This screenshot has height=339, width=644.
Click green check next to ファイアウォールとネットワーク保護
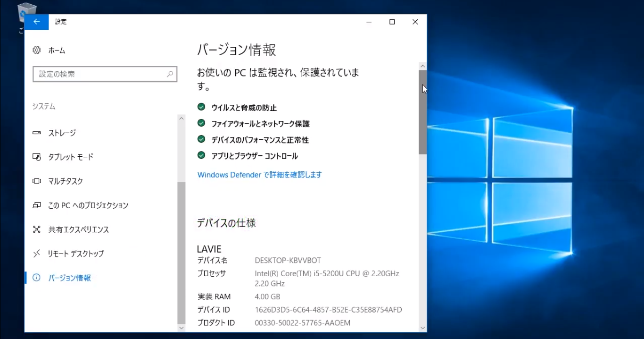[201, 123]
